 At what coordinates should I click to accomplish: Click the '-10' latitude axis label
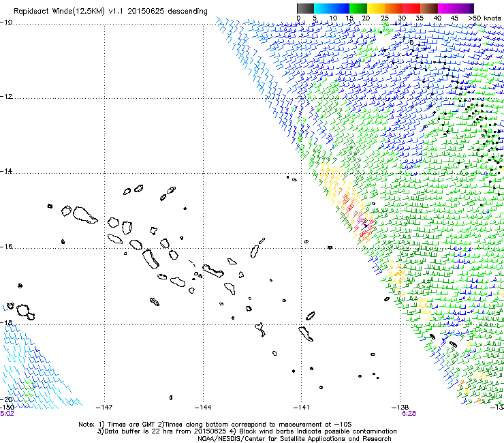(6, 22)
